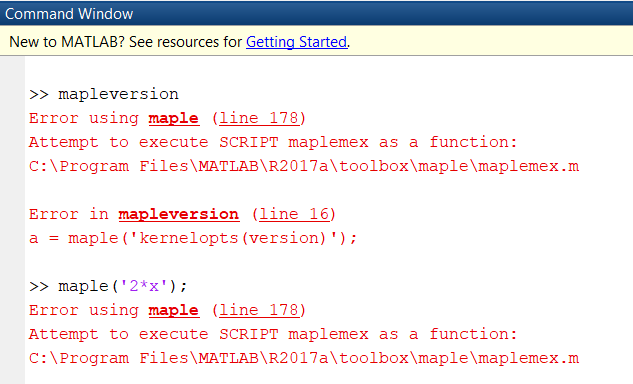Click the 'New to MATLAB?' banner text
This screenshot has height=384, width=633.
[x=125, y=42]
